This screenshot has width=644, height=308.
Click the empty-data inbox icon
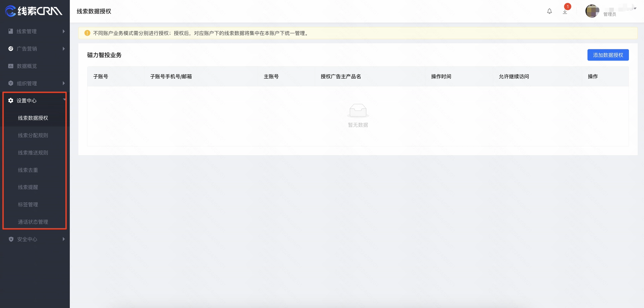pos(358,110)
